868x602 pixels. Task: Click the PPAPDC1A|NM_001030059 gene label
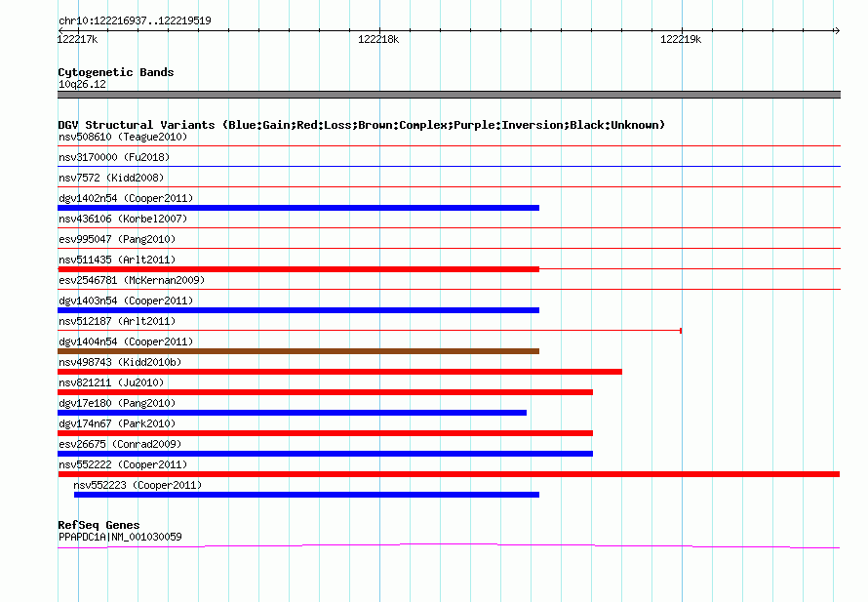120,537
